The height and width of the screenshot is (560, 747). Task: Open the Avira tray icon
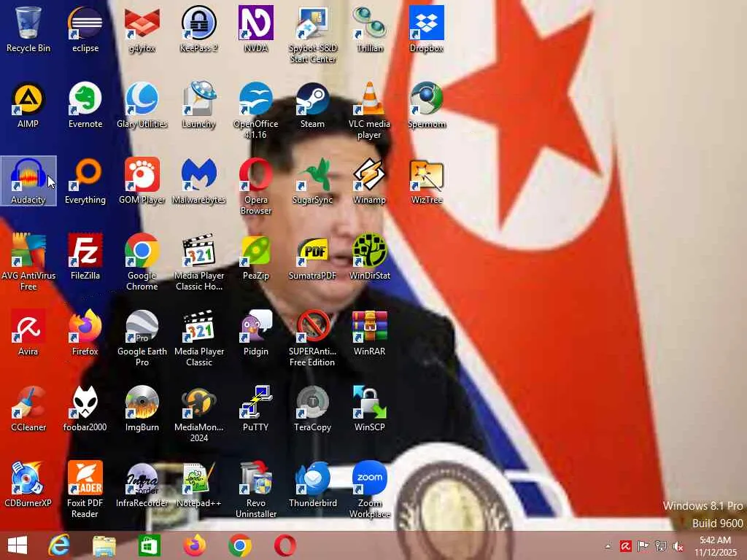click(625, 546)
